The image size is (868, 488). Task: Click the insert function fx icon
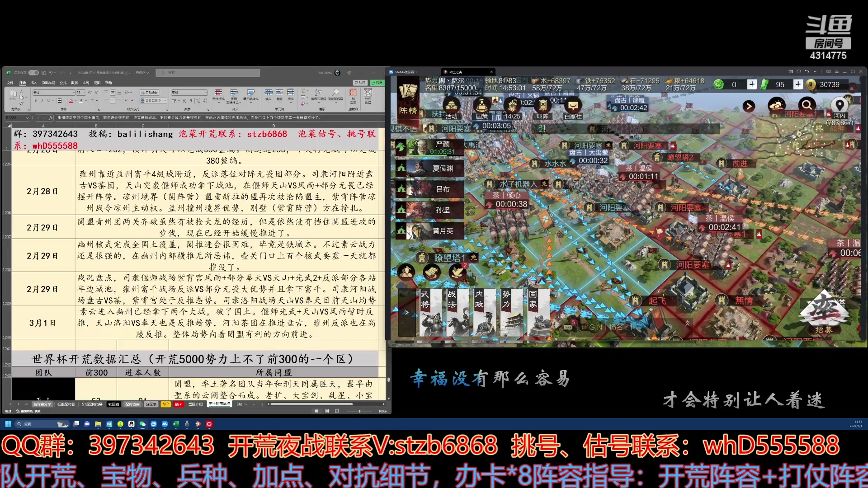pyautogui.click(x=50, y=118)
